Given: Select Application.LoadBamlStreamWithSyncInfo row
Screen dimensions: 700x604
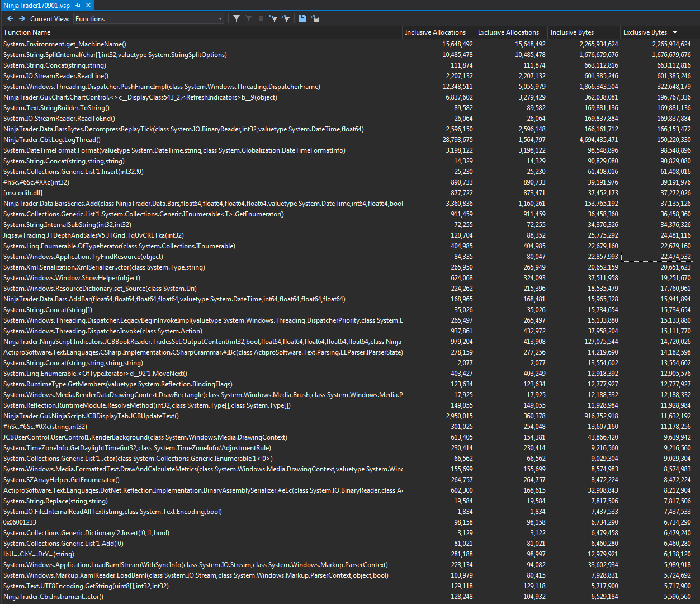Looking at the screenshot, I should [x=347, y=565].
